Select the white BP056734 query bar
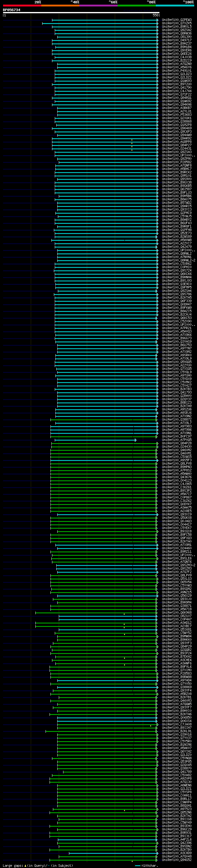Image resolution: width=197 pixels, height=868 pixels. click(81, 12)
